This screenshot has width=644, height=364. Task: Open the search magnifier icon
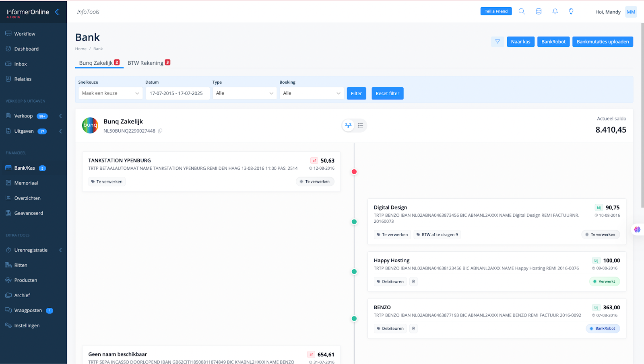click(x=522, y=11)
